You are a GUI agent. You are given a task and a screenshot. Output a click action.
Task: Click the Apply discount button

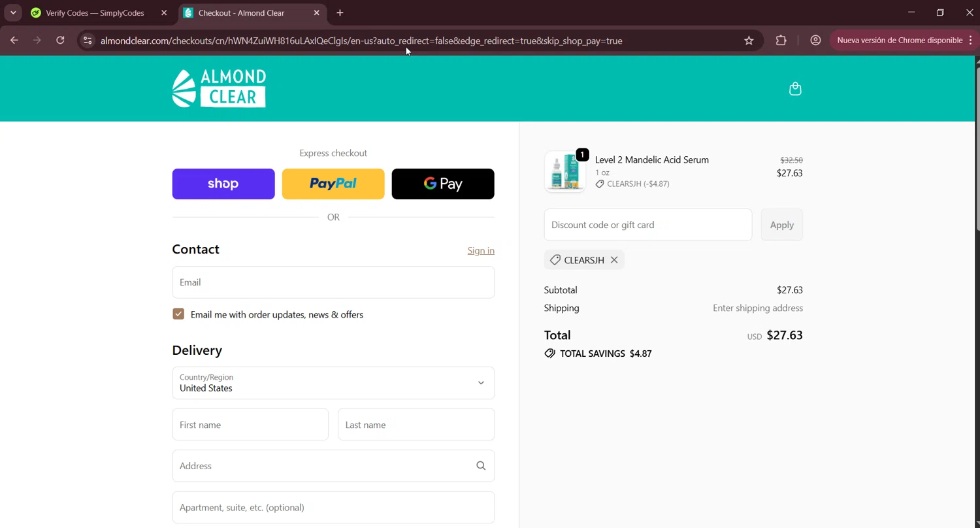pos(782,225)
